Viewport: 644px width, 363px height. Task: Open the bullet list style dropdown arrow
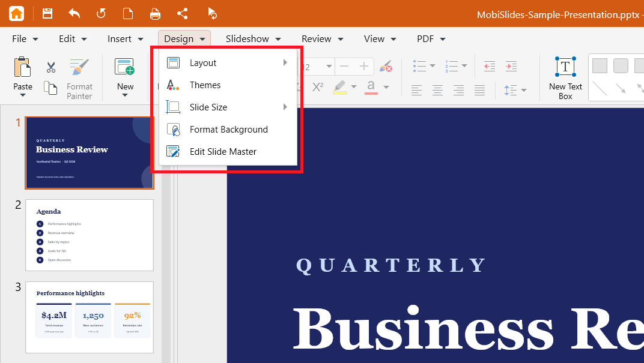(432, 65)
